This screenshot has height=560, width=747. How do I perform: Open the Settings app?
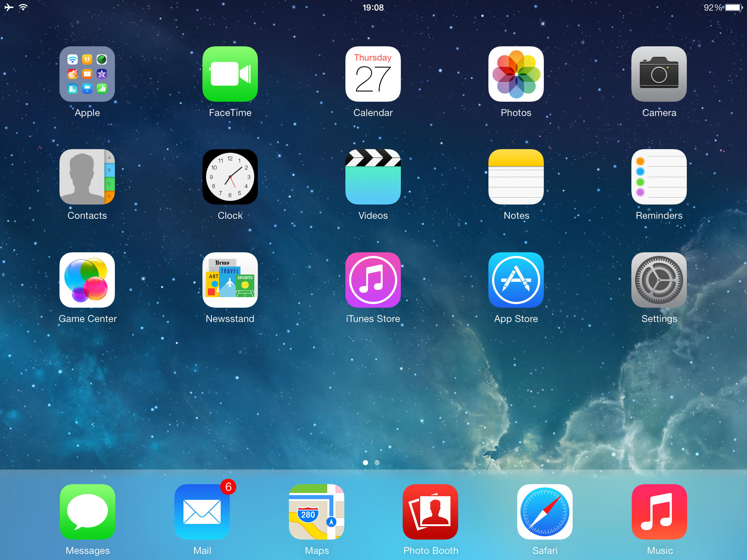click(x=659, y=280)
